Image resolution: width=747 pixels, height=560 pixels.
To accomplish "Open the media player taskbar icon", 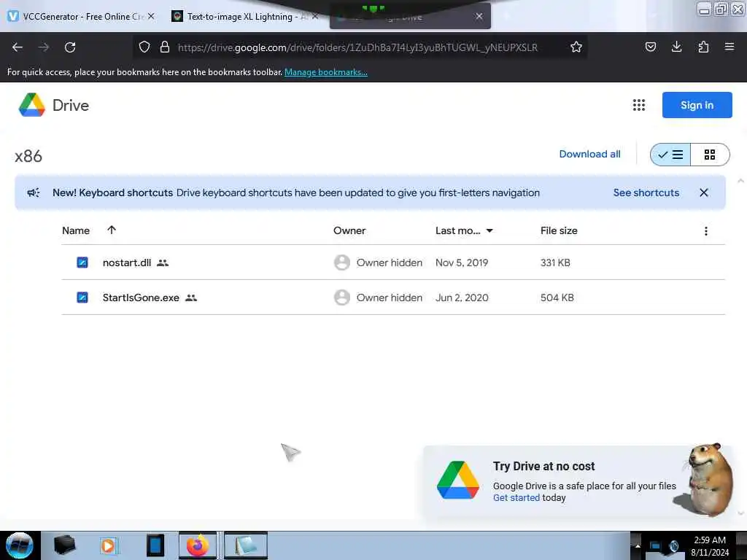I will point(109,545).
